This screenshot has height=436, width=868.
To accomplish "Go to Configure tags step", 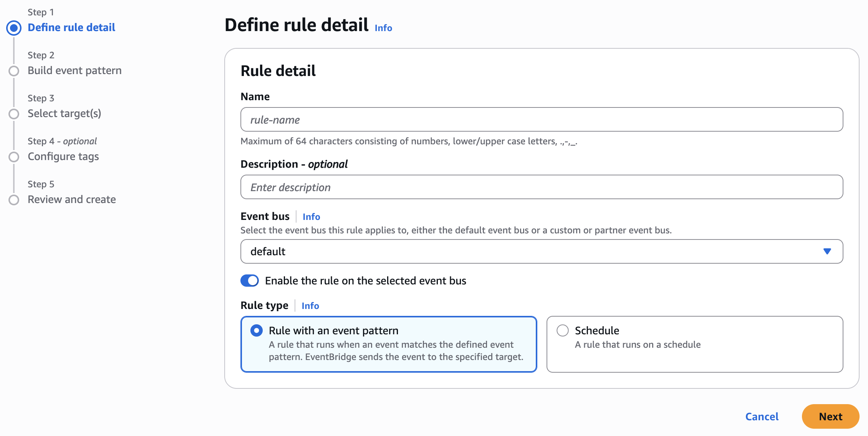I will (63, 157).
